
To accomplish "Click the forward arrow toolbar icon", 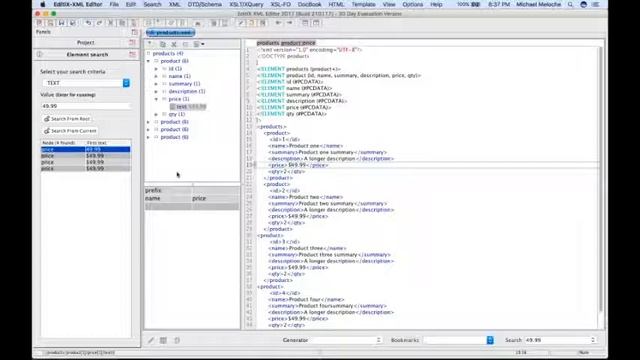I will [289, 23].
